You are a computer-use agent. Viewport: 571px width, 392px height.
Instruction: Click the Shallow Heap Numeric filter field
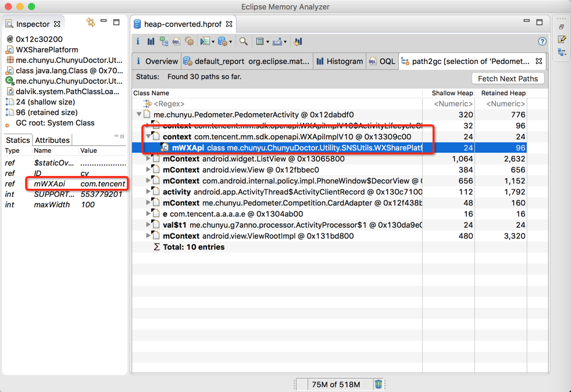point(448,103)
